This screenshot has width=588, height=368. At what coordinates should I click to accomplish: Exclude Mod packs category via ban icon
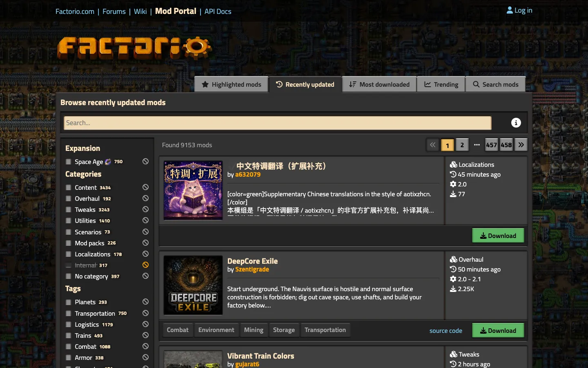(145, 243)
